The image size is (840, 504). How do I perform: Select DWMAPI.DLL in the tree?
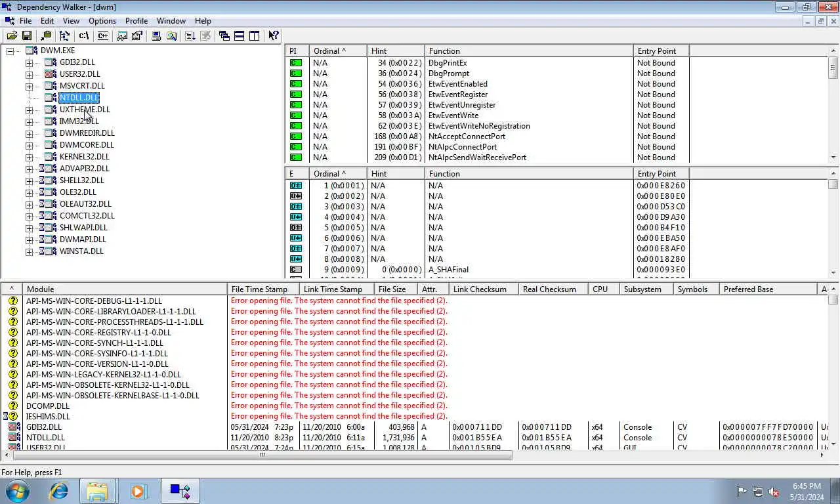83,240
